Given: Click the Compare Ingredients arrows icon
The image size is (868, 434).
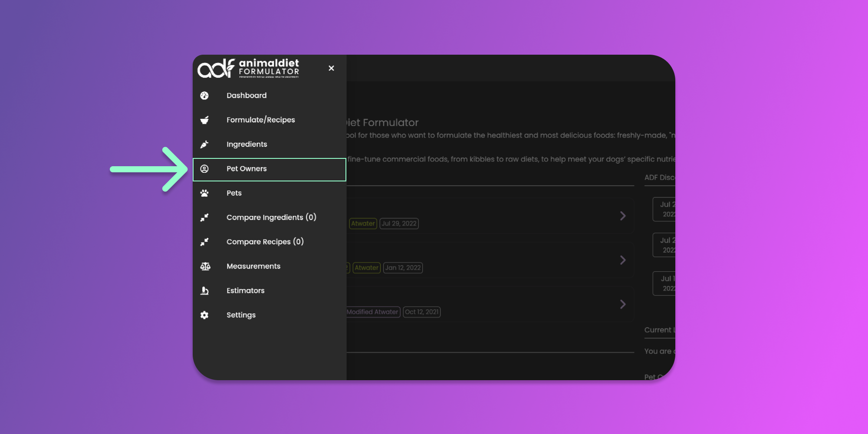Looking at the screenshot, I should click(204, 217).
